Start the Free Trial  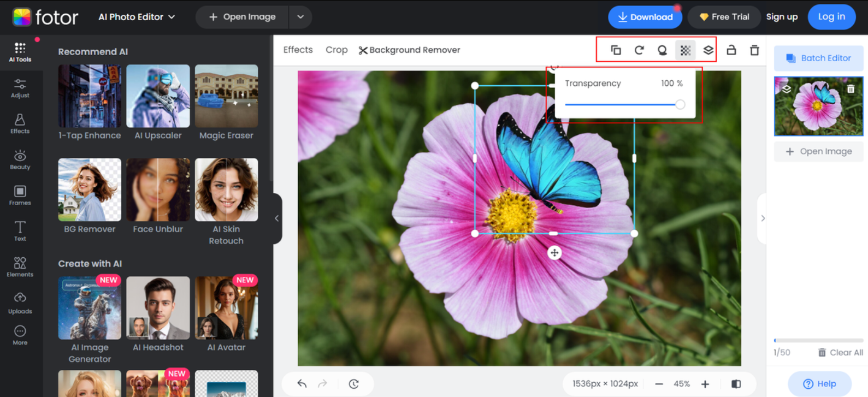pyautogui.click(x=724, y=17)
